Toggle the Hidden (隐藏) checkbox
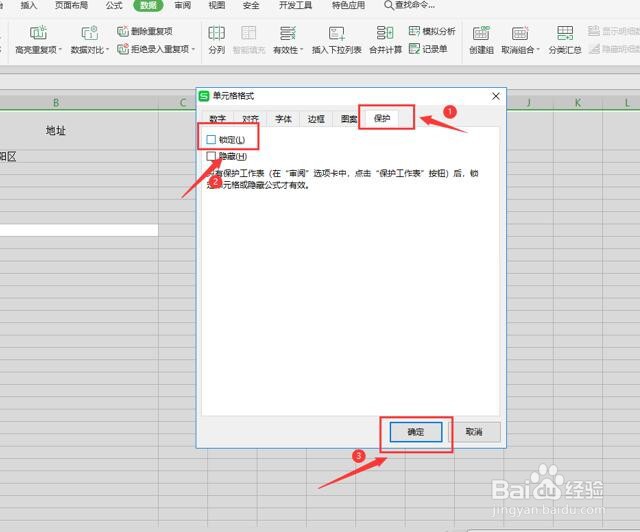The width and height of the screenshot is (640, 532). 211,156
